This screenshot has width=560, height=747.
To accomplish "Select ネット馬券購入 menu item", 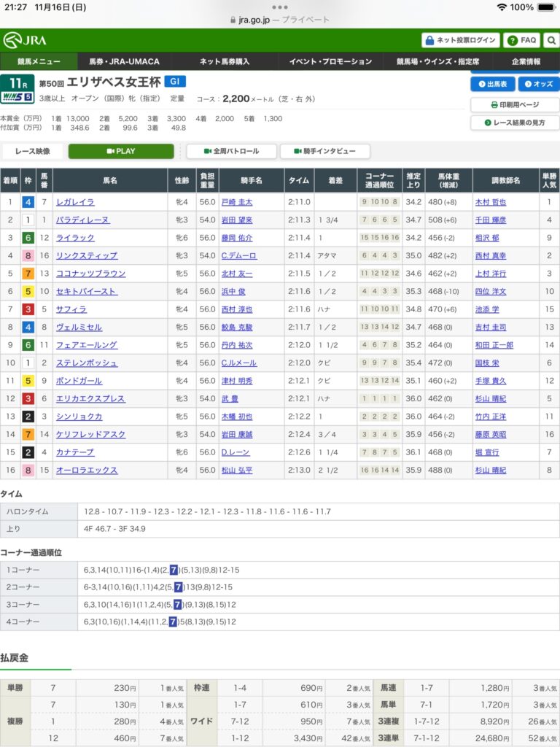I will point(225,61).
